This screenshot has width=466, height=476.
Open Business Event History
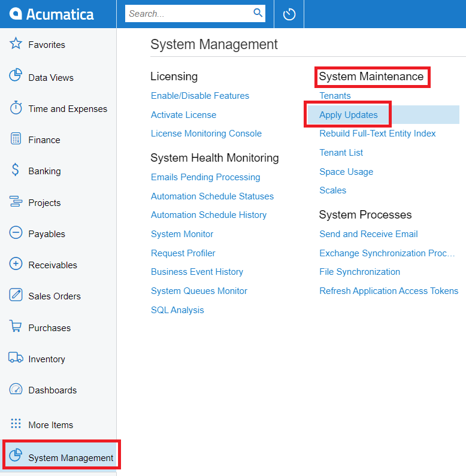(x=197, y=272)
